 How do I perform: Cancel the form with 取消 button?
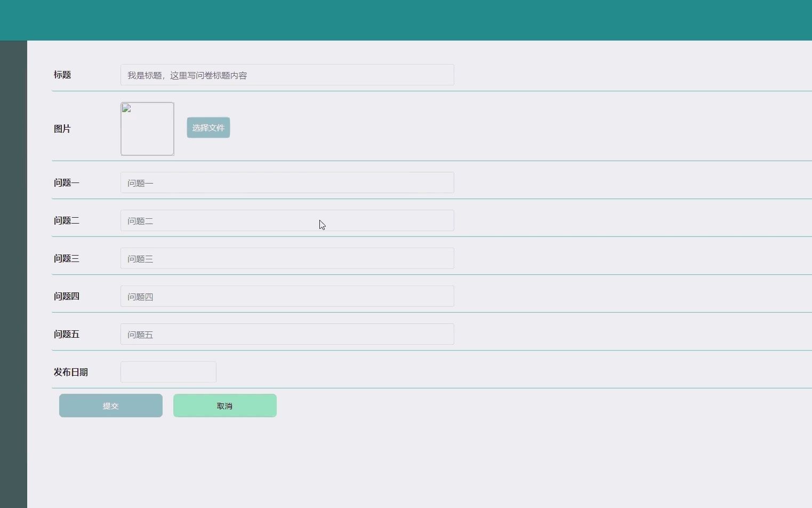point(225,406)
